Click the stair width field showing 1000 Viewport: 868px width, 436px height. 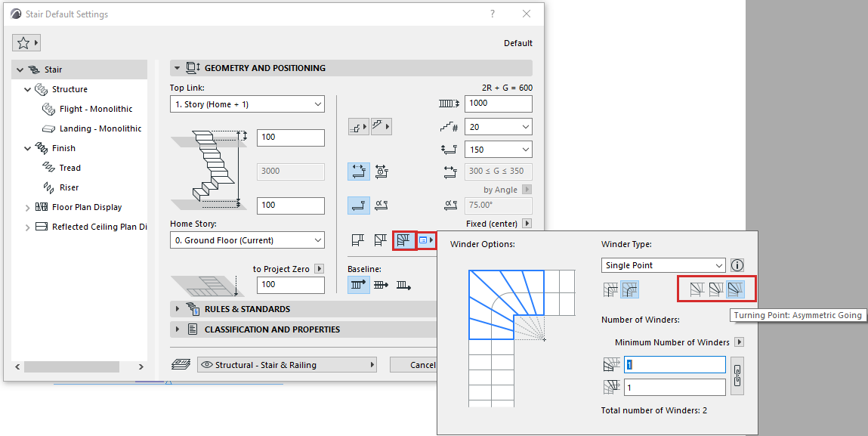499,103
